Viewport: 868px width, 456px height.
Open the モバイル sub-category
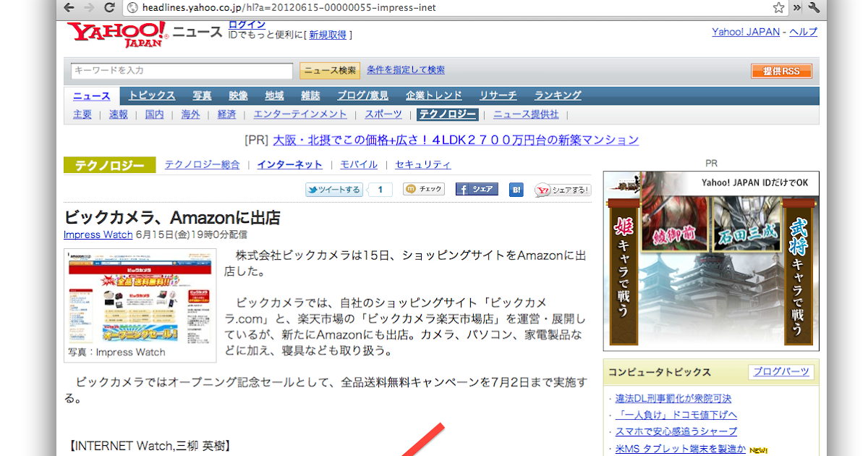click(x=359, y=164)
